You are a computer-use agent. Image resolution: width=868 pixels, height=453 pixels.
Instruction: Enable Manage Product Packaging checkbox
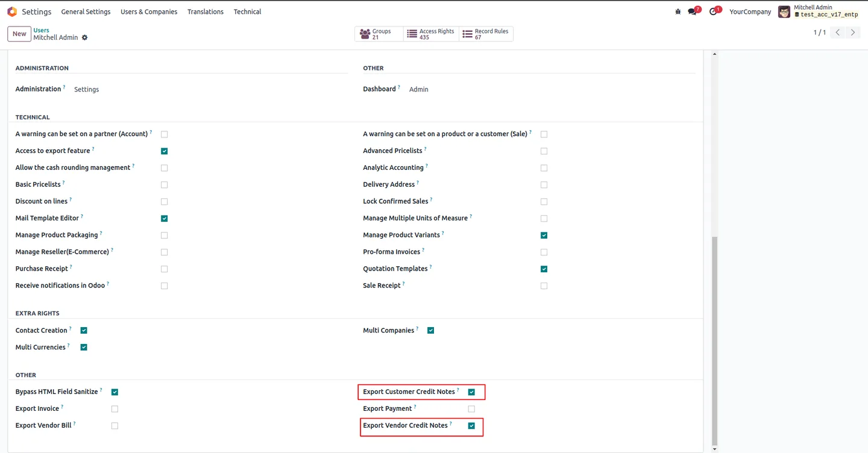tap(164, 236)
